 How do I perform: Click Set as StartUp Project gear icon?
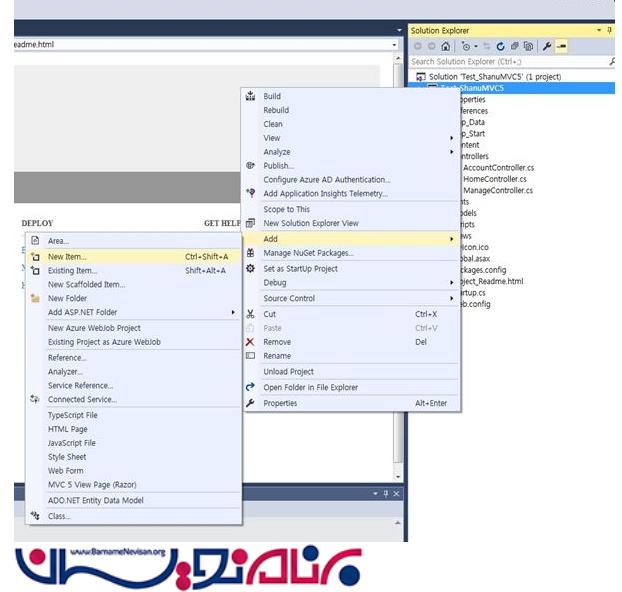[250, 268]
